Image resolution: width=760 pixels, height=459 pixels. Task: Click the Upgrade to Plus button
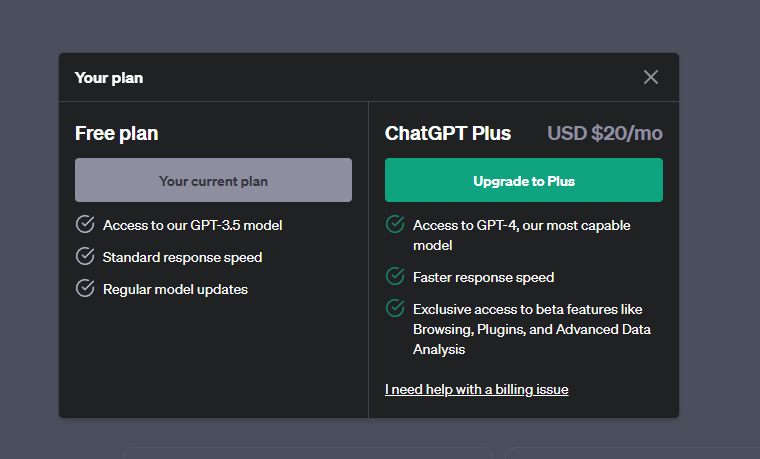(x=523, y=180)
